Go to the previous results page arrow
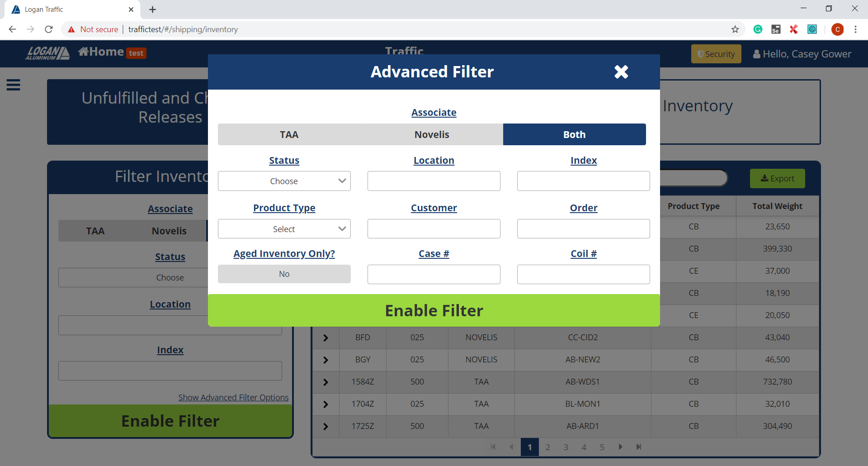Image resolution: width=868 pixels, height=466 pixels. click(x=511, y=447)
